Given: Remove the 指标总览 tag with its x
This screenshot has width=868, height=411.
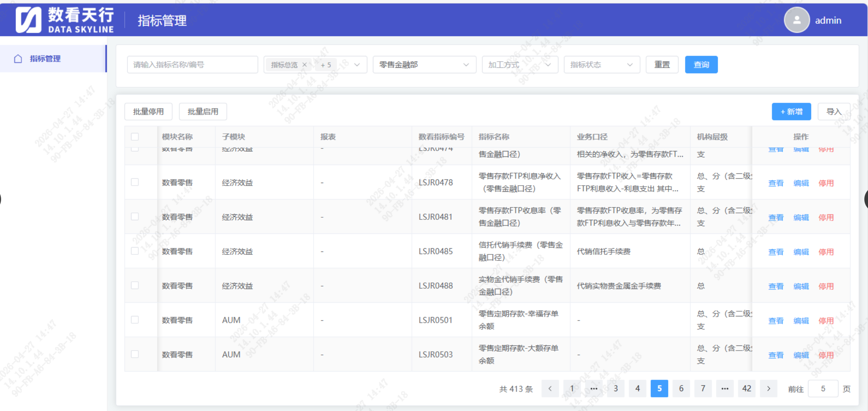Looking at the screenshot, I should click(304, 65).
